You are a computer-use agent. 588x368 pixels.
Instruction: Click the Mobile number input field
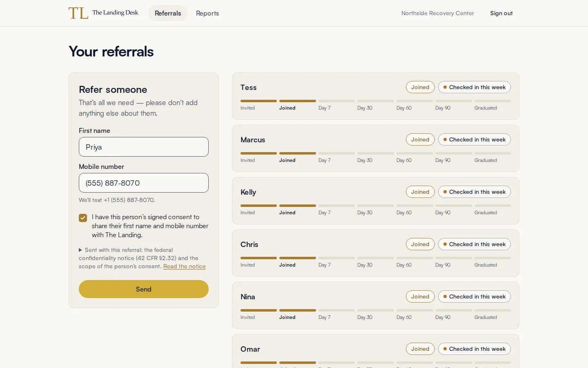[x=144, y=183]
